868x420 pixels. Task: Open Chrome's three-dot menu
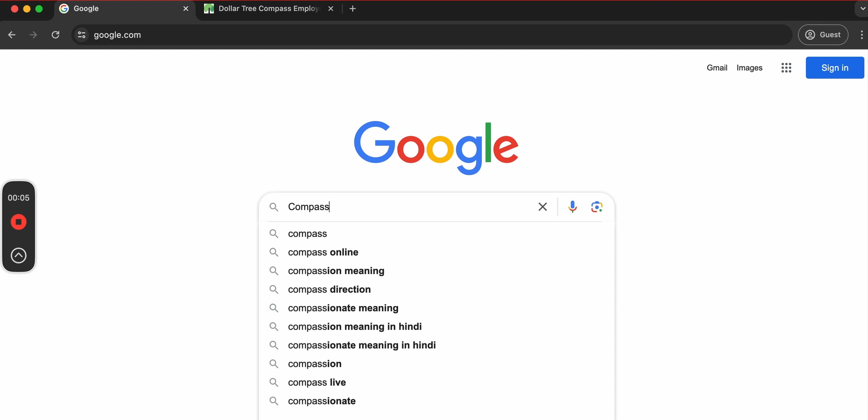pyautogui.click(x=862, y=35)
